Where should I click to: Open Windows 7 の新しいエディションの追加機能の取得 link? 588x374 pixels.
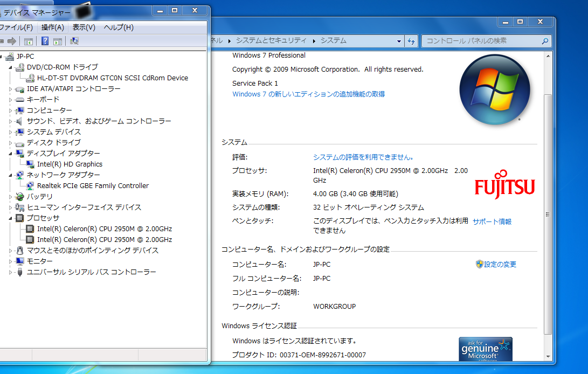[308, 94]
